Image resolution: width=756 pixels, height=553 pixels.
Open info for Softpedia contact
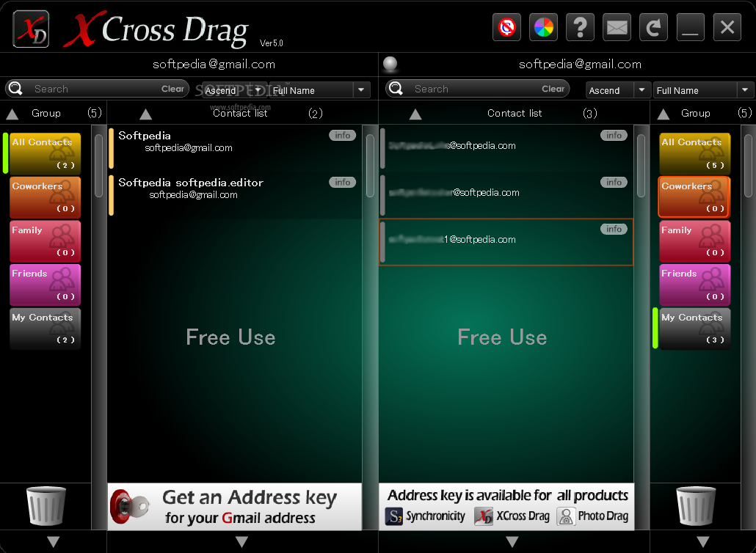pyautogui.click(x=342, y=136)
